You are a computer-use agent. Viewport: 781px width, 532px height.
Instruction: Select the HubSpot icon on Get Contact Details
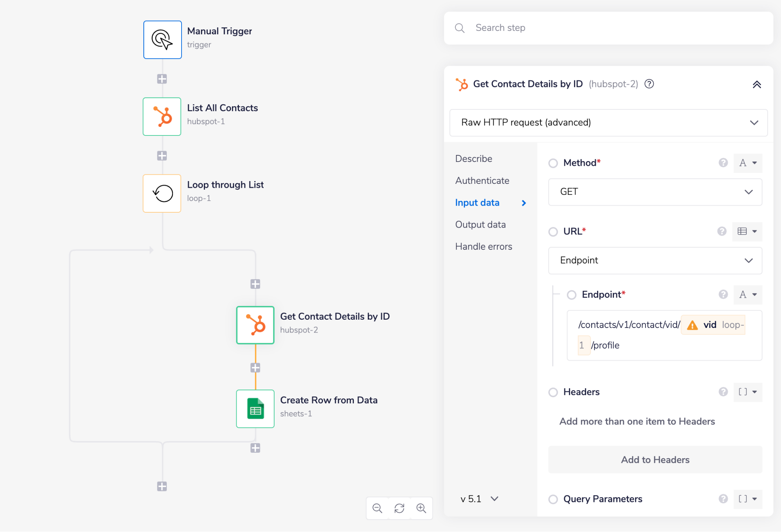coord(255,325)
